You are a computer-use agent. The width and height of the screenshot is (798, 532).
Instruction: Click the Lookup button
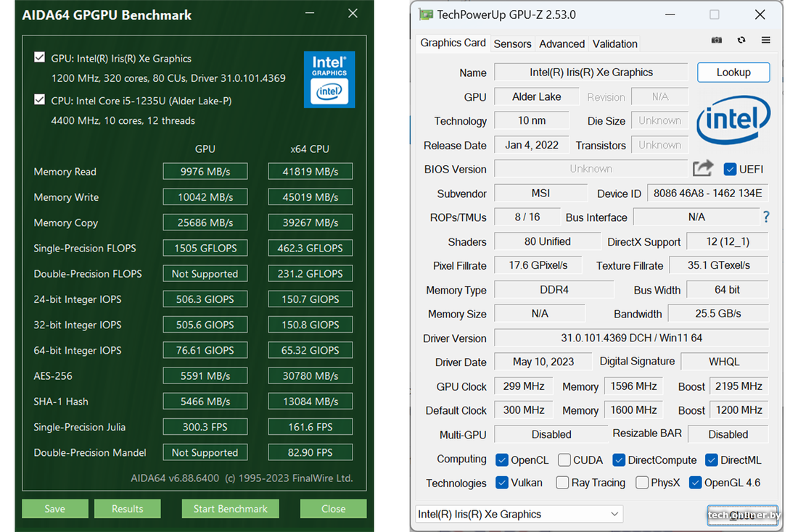[x=733, y=72]
